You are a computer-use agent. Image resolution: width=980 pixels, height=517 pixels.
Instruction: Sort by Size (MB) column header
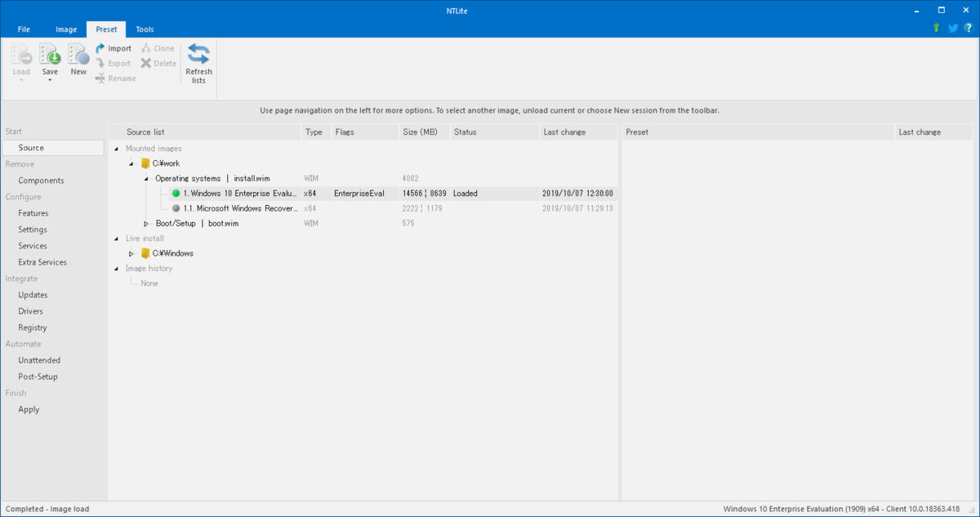pyautogui.click(x=424, y=131)
